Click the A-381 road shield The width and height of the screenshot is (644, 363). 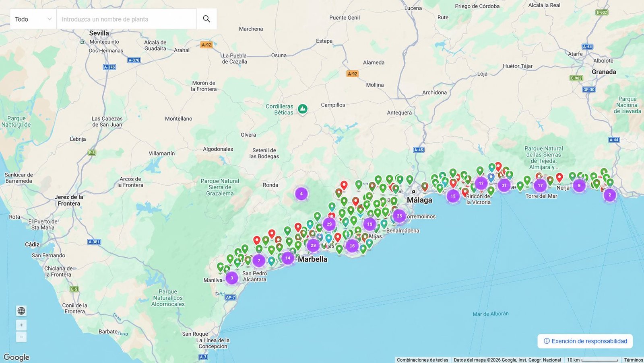94,242
